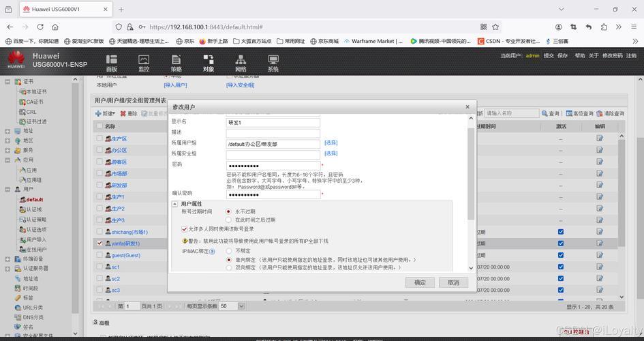
Task: Click the edit icon for shichang(市场1) row
Action: 600,232
